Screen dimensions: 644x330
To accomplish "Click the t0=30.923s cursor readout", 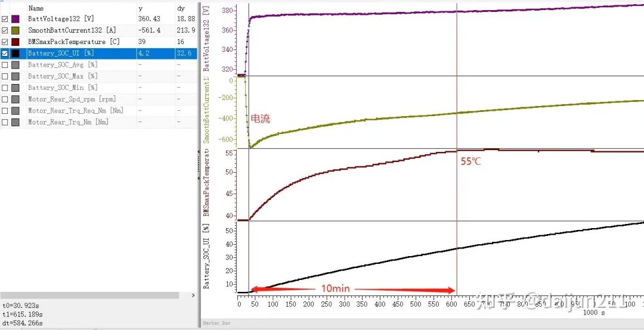I will click(21, 306).
